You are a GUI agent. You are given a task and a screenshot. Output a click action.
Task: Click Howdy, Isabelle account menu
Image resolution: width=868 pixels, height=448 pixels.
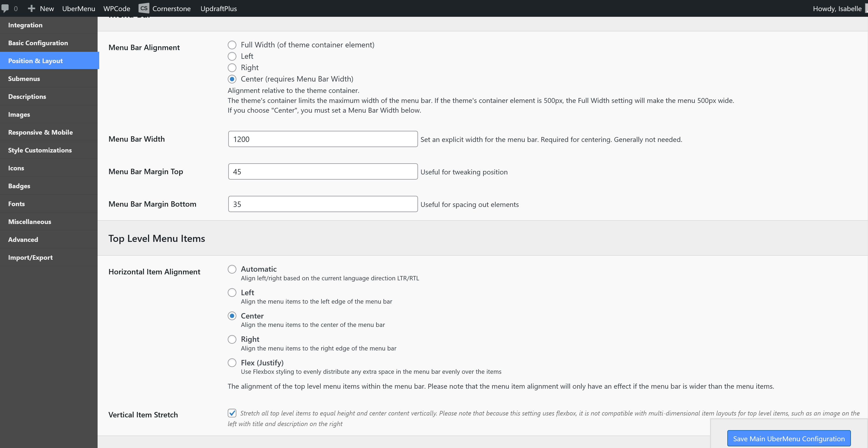(x=837, y=8)
